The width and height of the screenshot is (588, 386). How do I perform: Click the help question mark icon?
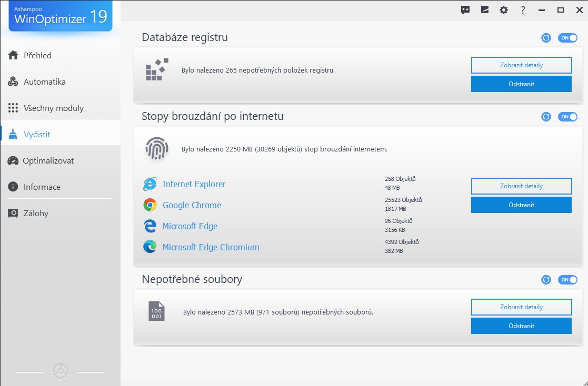(x=523, y=10)
